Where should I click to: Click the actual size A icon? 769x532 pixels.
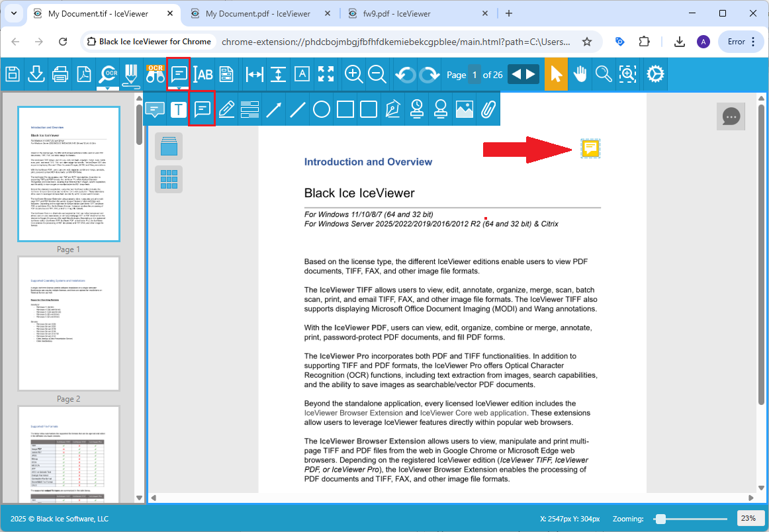click(302, 75)
